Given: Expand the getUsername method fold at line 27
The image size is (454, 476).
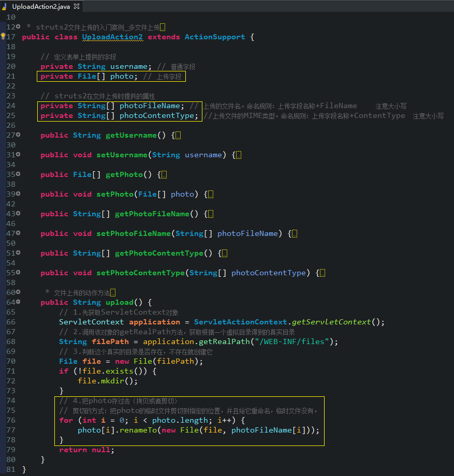Looking at the screenshot, I should tap(18, 135).
